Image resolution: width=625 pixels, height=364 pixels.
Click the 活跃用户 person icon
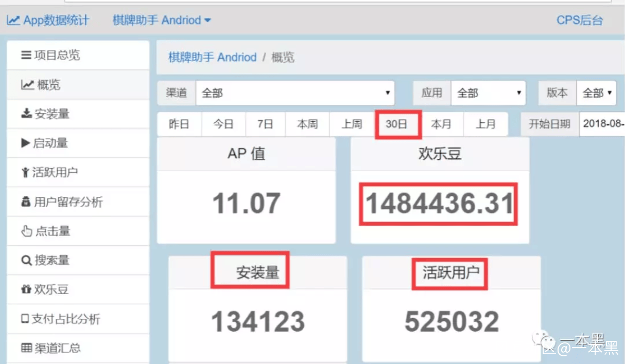coord(26,172)
